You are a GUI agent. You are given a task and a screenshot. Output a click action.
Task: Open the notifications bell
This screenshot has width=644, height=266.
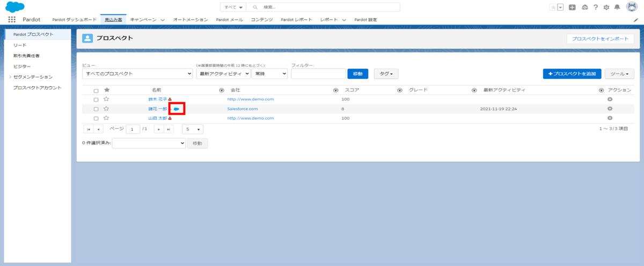(617, 7)
